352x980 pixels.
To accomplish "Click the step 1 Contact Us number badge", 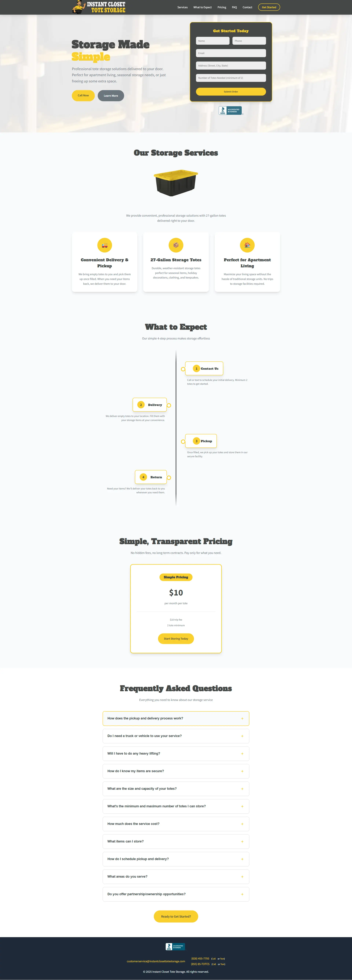I will point(197,368).
